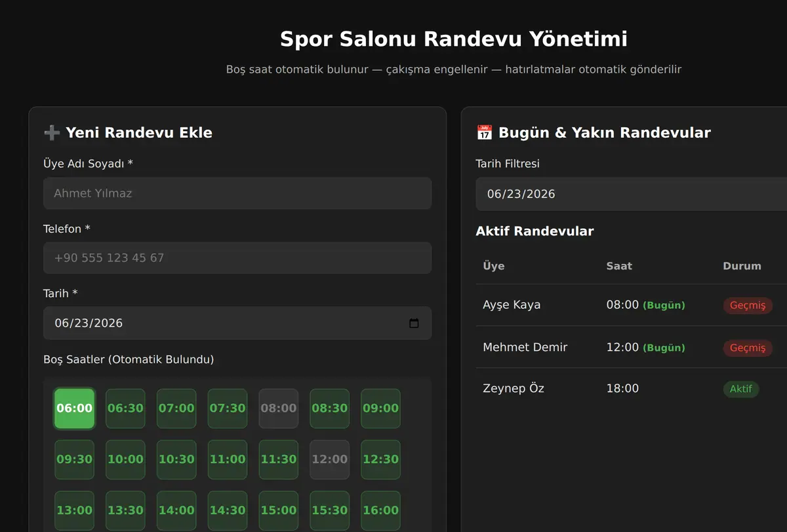787x532 pixels.
Task: Select the 08:30 time slot
Action: tap(330, 408)
